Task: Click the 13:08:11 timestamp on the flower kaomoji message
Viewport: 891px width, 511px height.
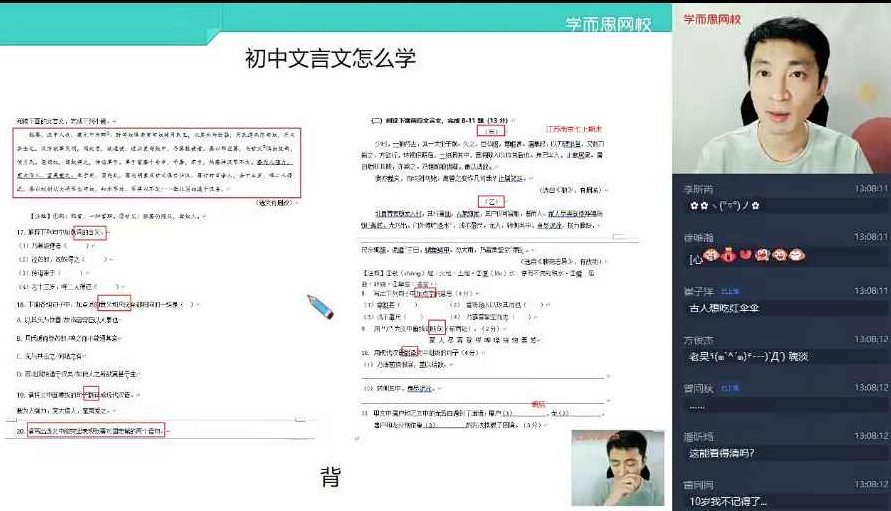Action: click(871, 189)
